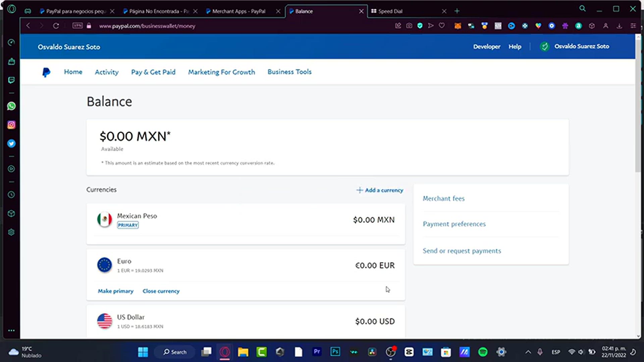Screen dimensions: 644x362
Task: Click Close currency under Euro
Action: click(161, 291)
